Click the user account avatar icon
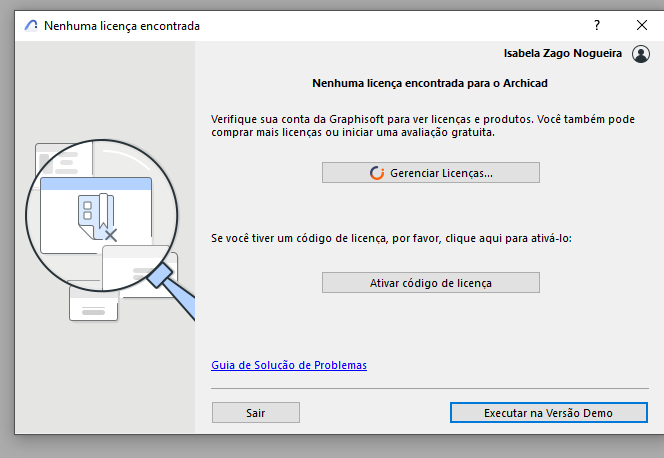This screenshot has width=664, height=458. [x=641, y=54]
